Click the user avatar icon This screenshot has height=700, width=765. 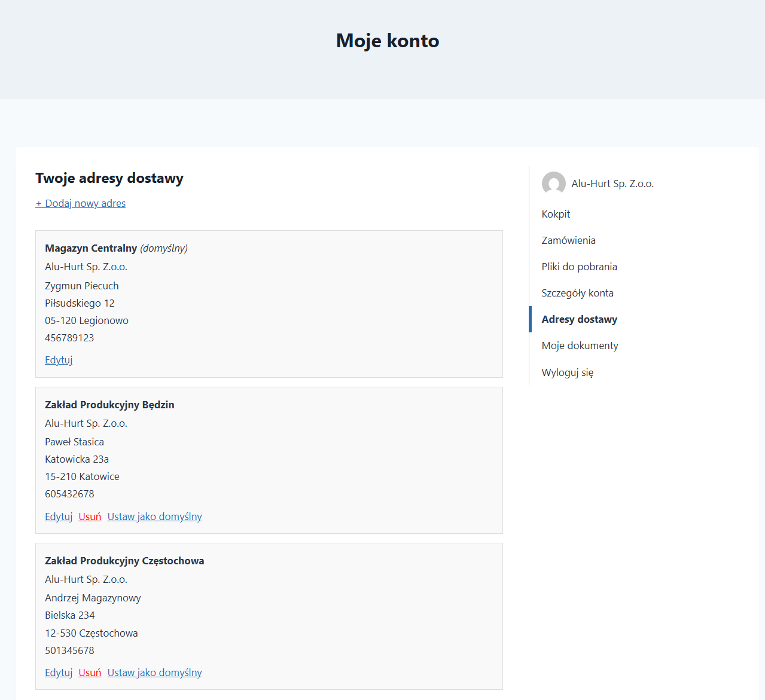pos(553,184)
